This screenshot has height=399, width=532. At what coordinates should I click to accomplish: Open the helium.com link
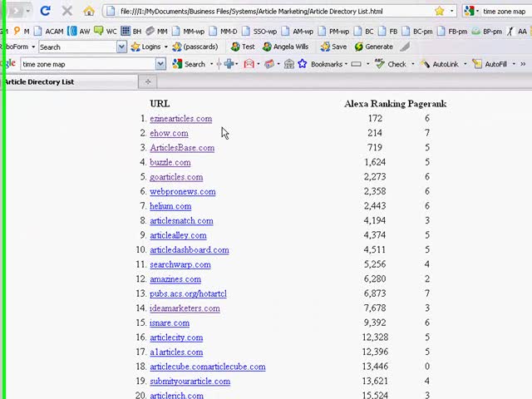coord(170,206)
